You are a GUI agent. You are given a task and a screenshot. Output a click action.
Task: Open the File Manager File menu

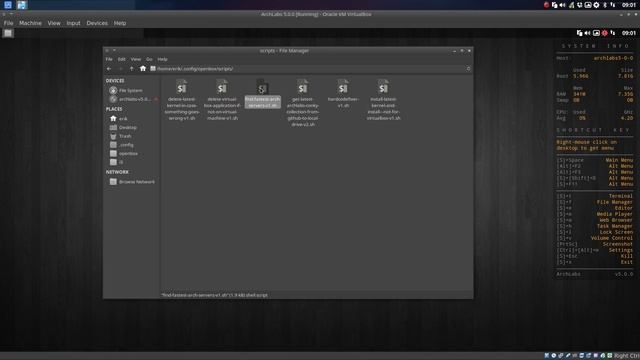[109, 59]
